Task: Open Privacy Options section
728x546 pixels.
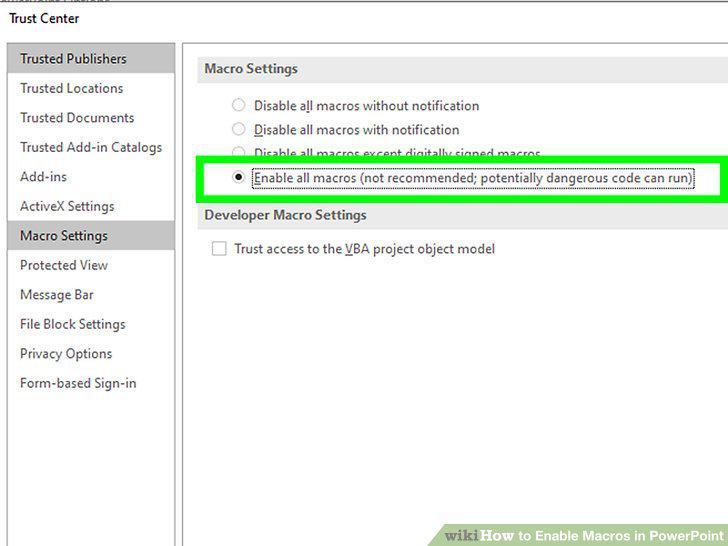Action: tap(91, 353)
